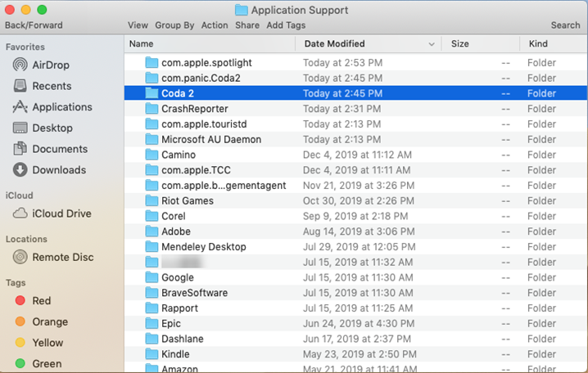Click the Downloads sidebar icon

[20, 169]
